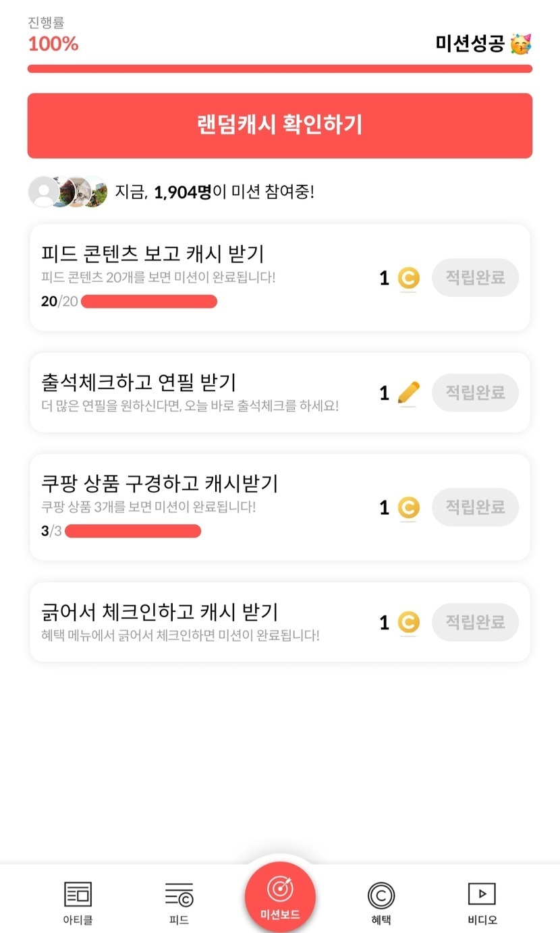
Task: Open the 혜택 (Benefits) coin icon
Action: pyautogui.click(x=381, y=895)
